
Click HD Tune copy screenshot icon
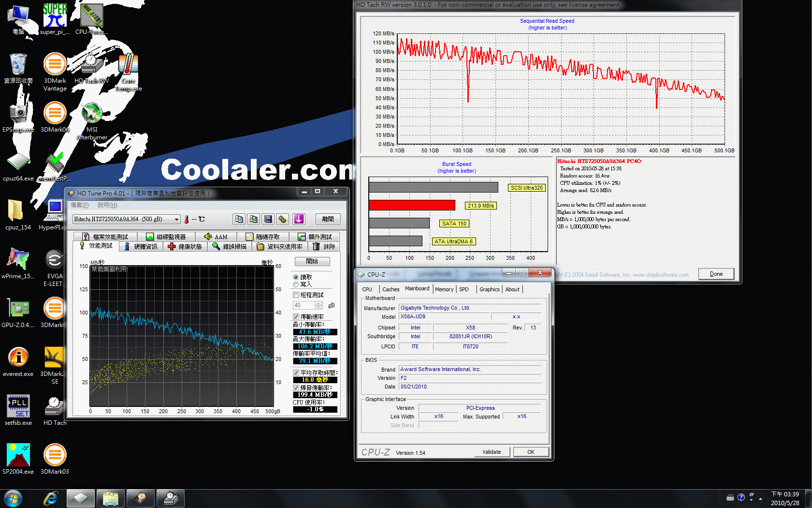click(253, 219)
